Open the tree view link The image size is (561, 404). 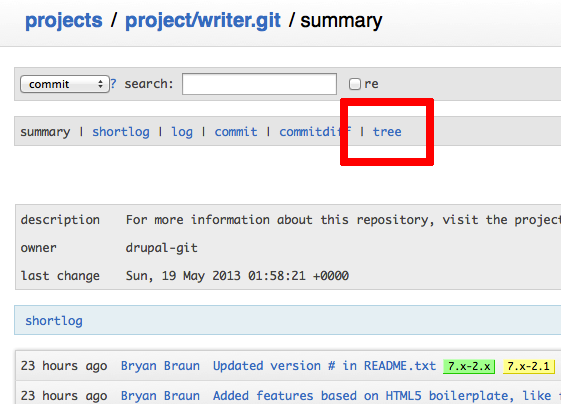click(387, 132)
